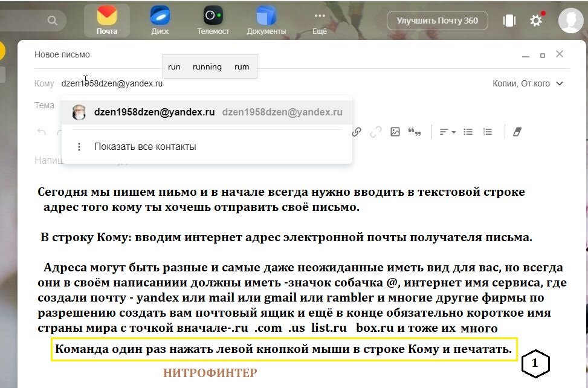Open the theme switcher icon next to settings
This screenshot has width=588, height=388.
click(509, 20)
